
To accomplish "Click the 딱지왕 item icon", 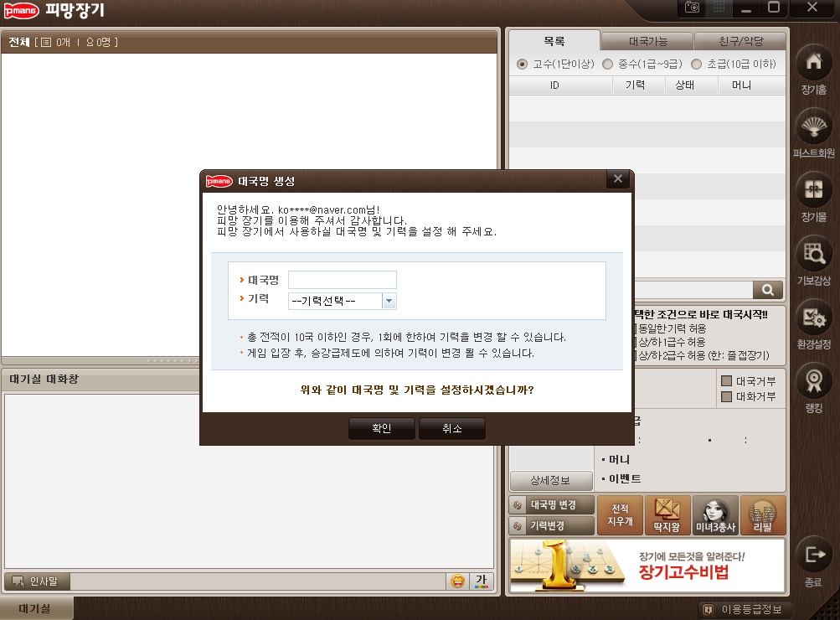I will point(667,515).
